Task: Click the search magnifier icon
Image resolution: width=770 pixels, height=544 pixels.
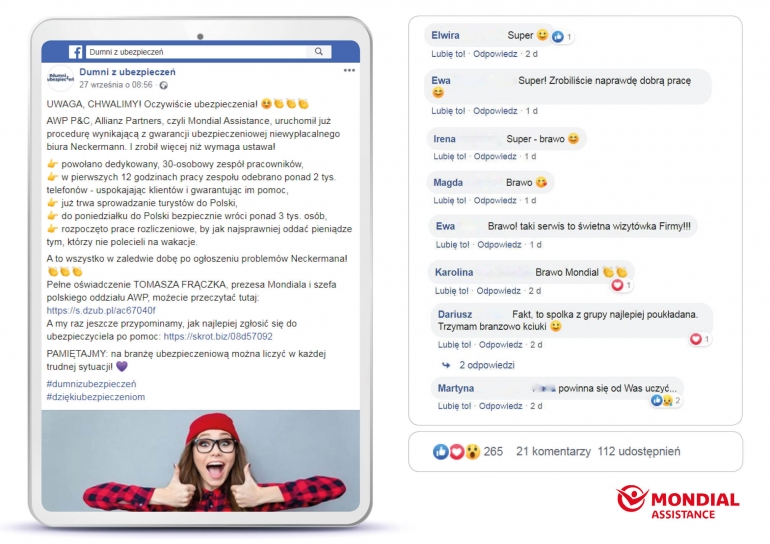Action: (x=319, y=52)
